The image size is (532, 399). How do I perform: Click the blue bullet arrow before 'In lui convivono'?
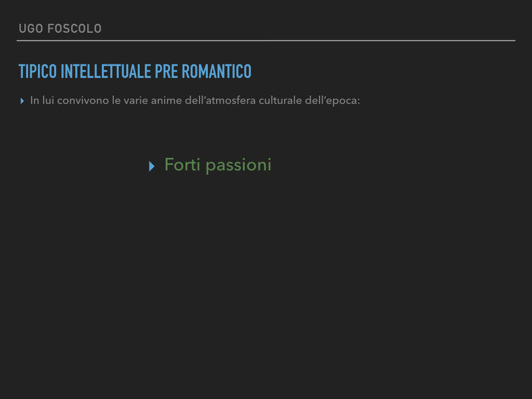pyautogui.click(x=22, y=101)
